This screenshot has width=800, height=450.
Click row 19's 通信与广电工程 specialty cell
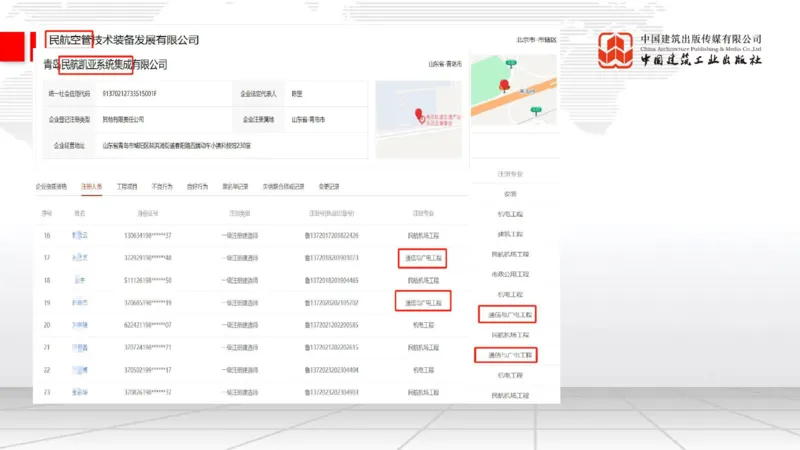point(423,303)
